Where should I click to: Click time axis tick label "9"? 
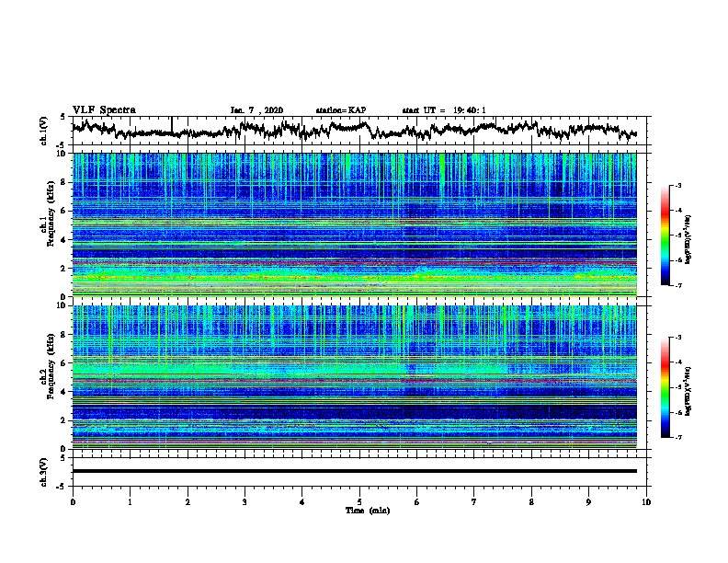click(x=588, y=502)
